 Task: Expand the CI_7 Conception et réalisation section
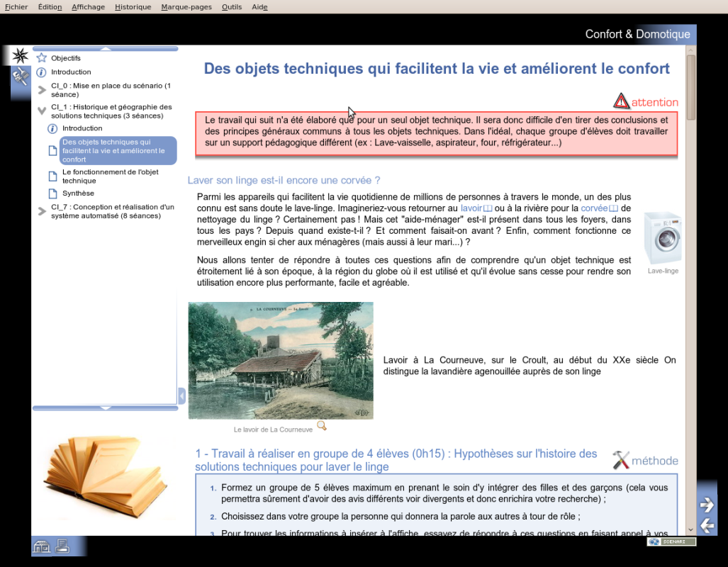pos(42,211)
